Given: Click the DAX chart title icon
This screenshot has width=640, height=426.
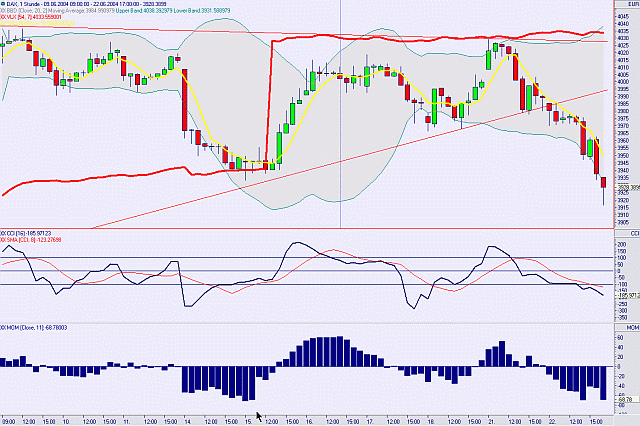Looking at the screenshot, I should pyautogui.click(x=4, y=5).
